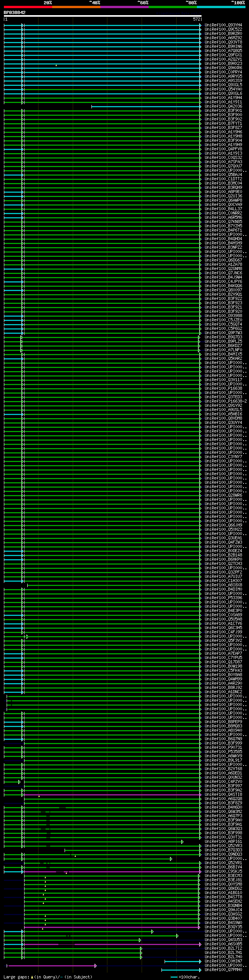
Task: Select label UniRef100_B3F901
Action: (x=223, y=111)
